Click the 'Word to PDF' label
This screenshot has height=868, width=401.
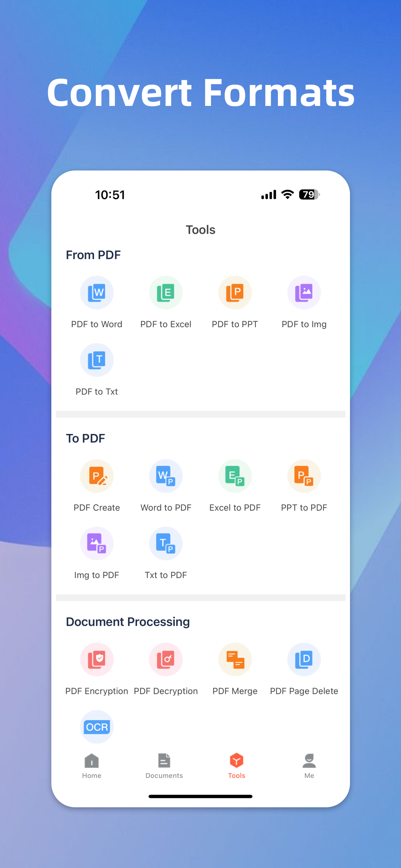pos(166,507)
